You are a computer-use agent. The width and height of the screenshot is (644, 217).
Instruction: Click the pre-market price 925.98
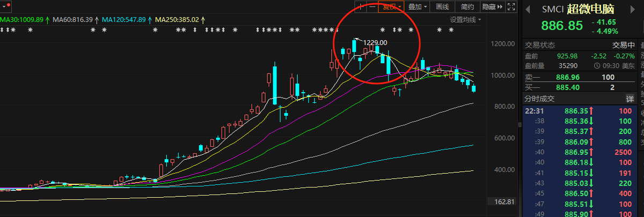567,56
